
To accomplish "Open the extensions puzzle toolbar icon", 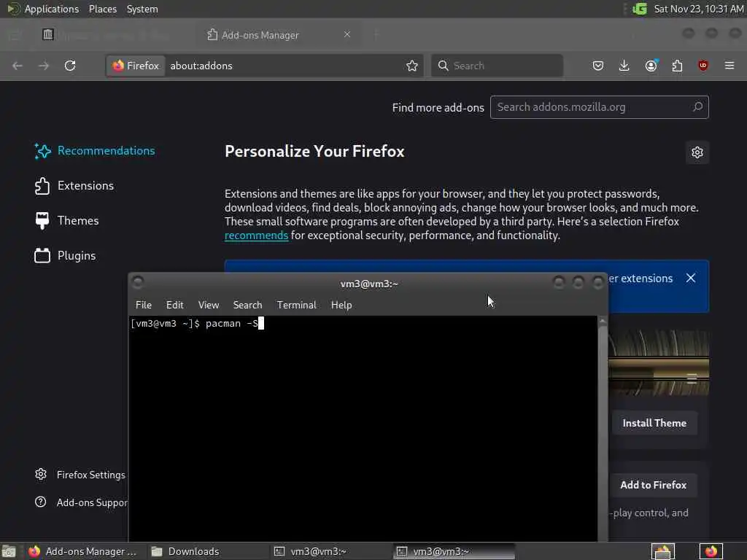I will click(677, 66).
